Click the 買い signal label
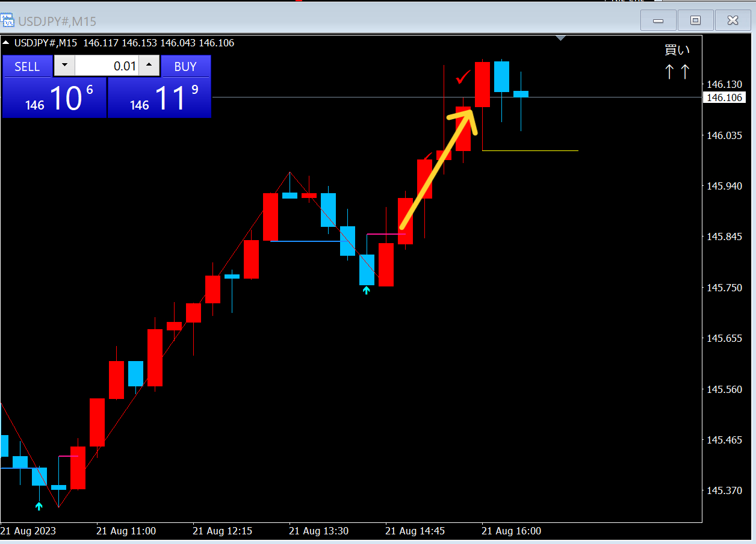The image size is (756, 544). [x=677, y=51]
